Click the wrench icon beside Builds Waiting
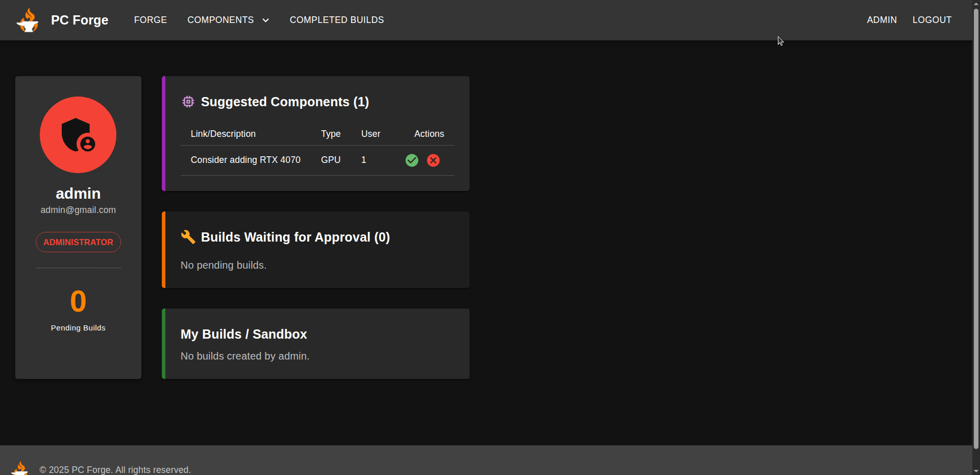 (x=188, y=237)
